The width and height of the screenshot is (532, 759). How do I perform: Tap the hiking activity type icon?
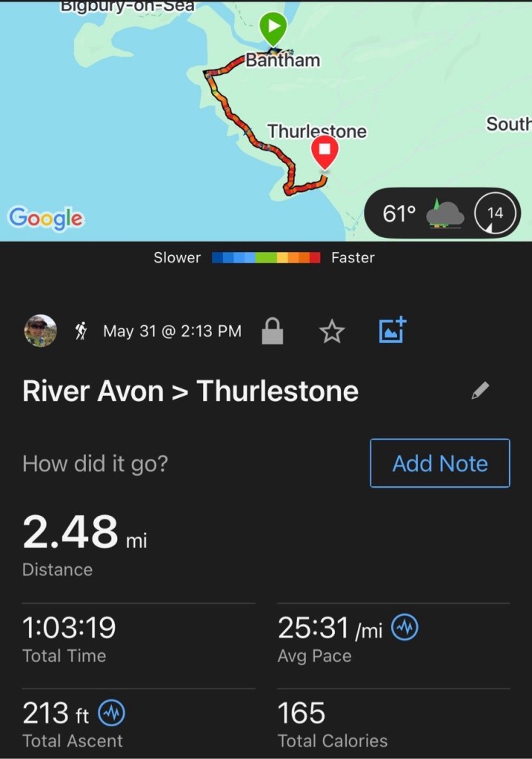click(81, 331)
